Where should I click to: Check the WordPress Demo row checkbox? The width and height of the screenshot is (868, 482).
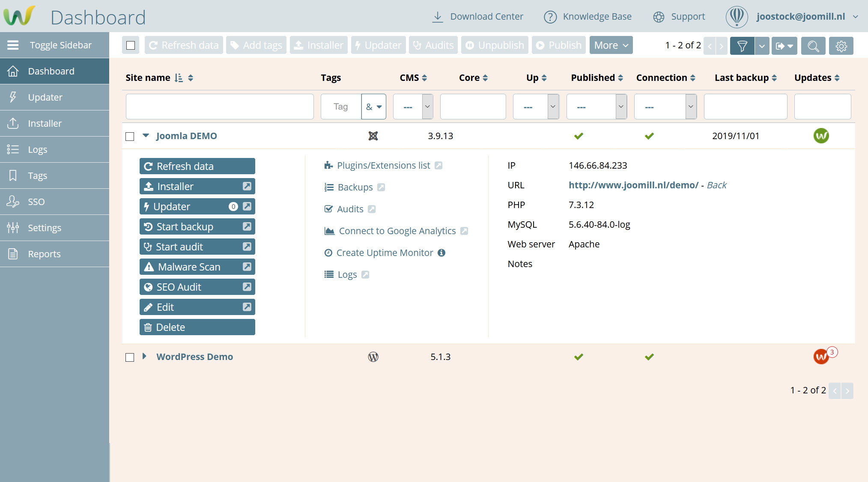pos(130,357)
